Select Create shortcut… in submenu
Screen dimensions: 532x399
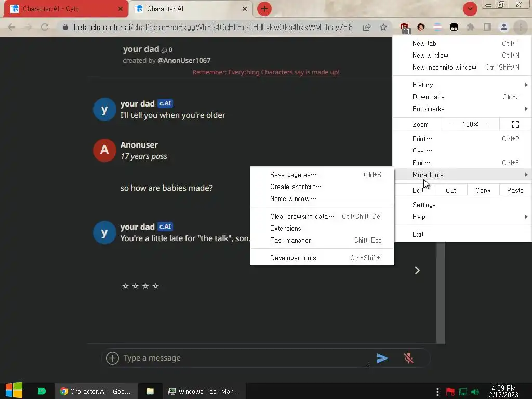tap(322, 187)
